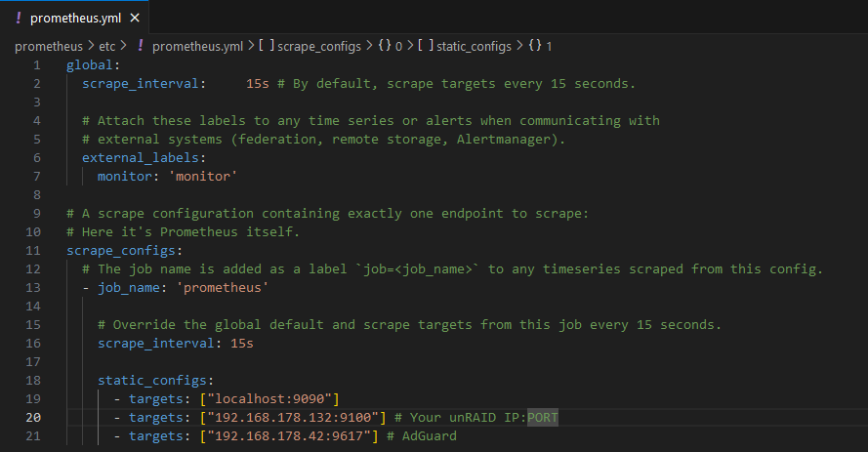The width and height of the screenshot is (868, 452).
Task: Open the scrape_configs breadcrumb
Action: click(x=319, y=47)
